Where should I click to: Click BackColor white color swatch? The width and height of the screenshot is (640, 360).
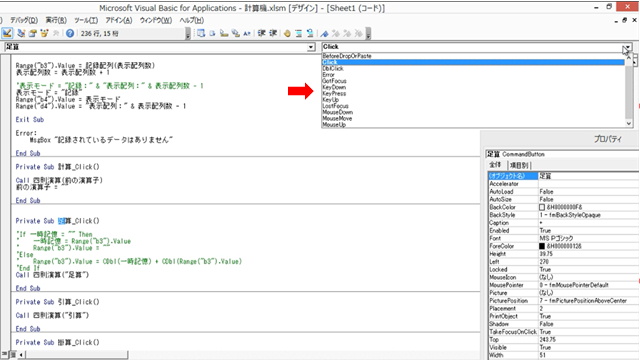point(542,207)
